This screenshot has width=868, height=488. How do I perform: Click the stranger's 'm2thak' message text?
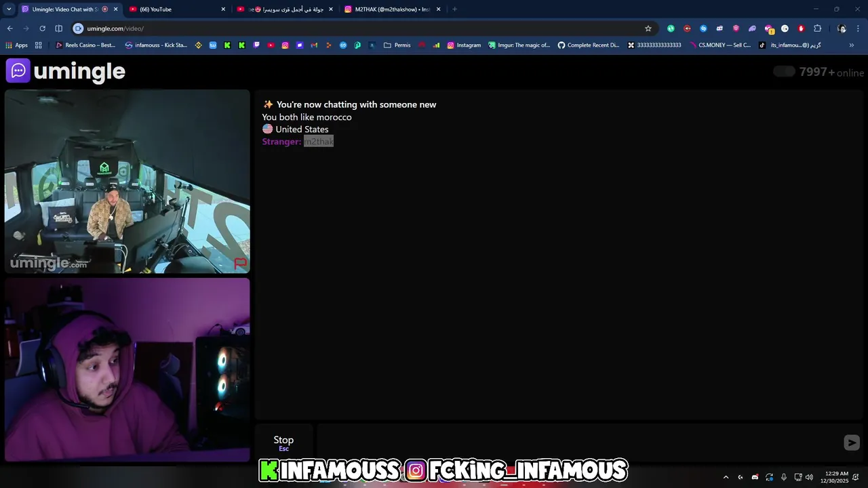[x=319, y=141]
